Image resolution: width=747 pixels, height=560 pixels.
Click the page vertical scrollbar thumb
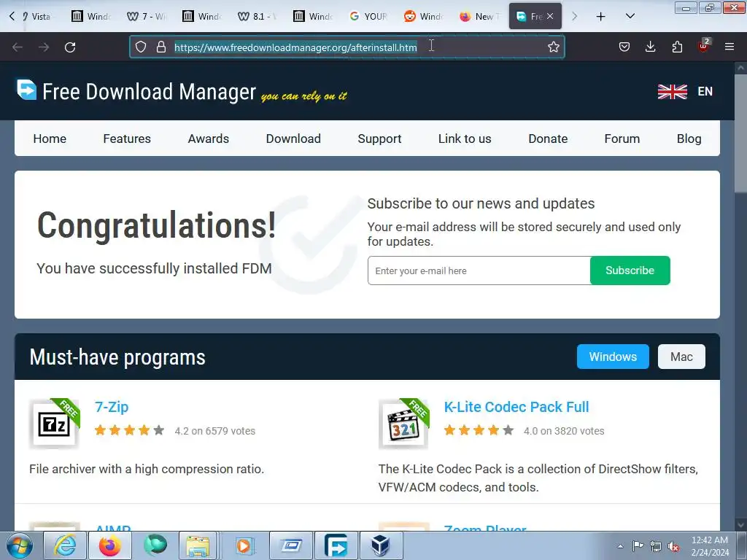(740, 133)
